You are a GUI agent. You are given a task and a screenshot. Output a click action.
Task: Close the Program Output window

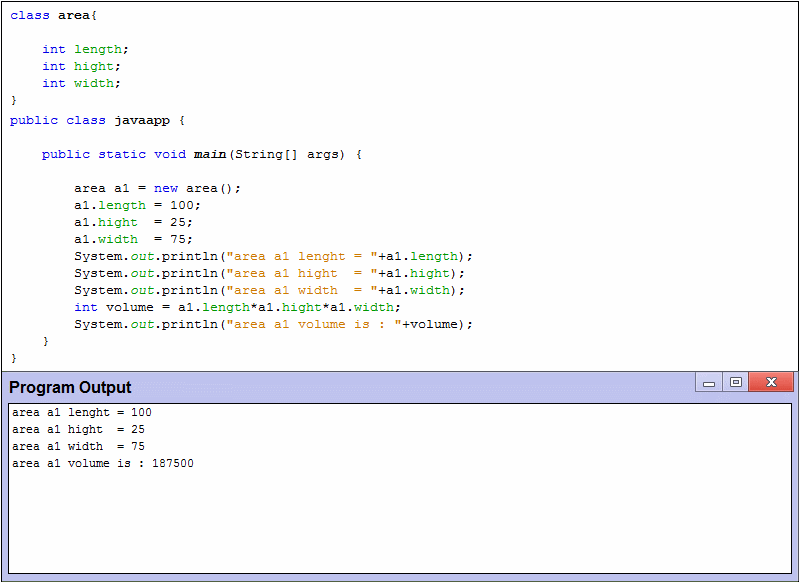[771, 383]
